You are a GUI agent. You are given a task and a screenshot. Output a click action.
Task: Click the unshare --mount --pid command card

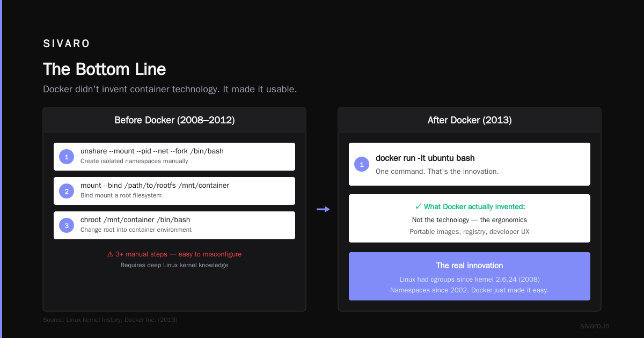point(174,157)
